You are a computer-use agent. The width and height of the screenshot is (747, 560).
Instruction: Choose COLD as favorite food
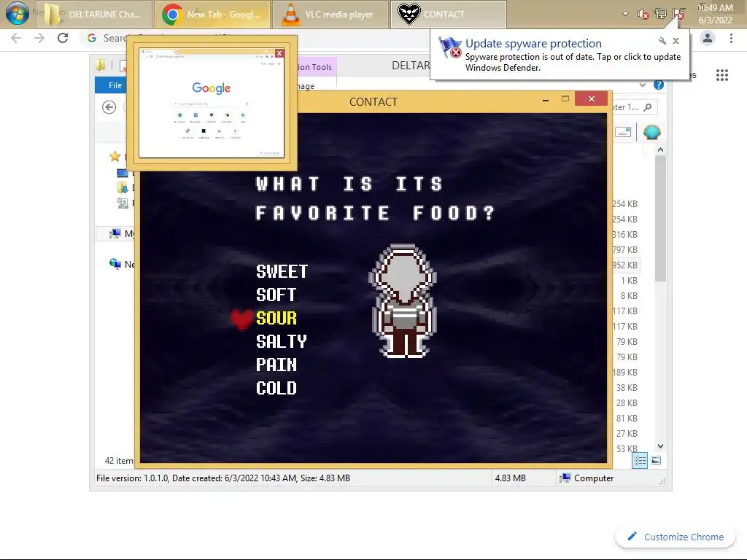[276, 388]
